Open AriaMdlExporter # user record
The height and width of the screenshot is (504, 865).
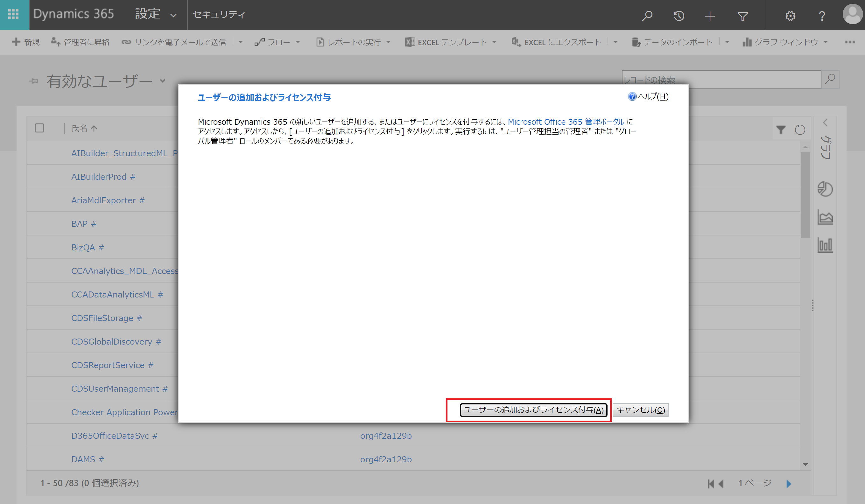(x=108, y=200)
